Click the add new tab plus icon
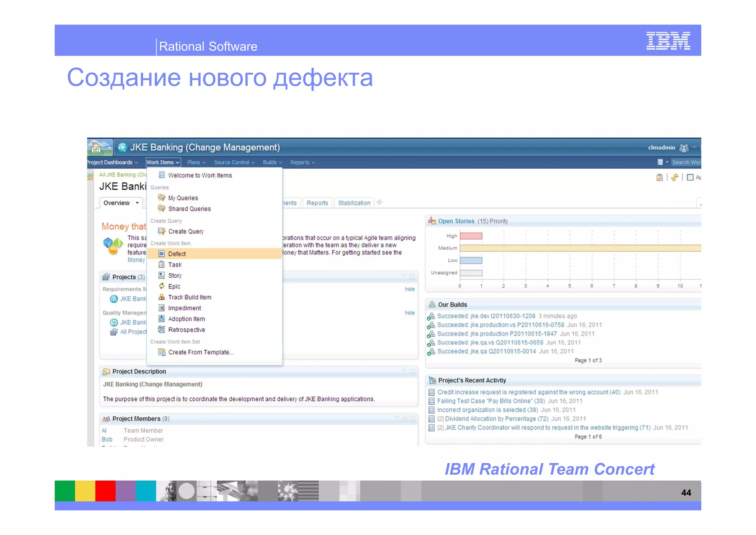This screenshot has height=535, width=756. [x=379, y=202]
